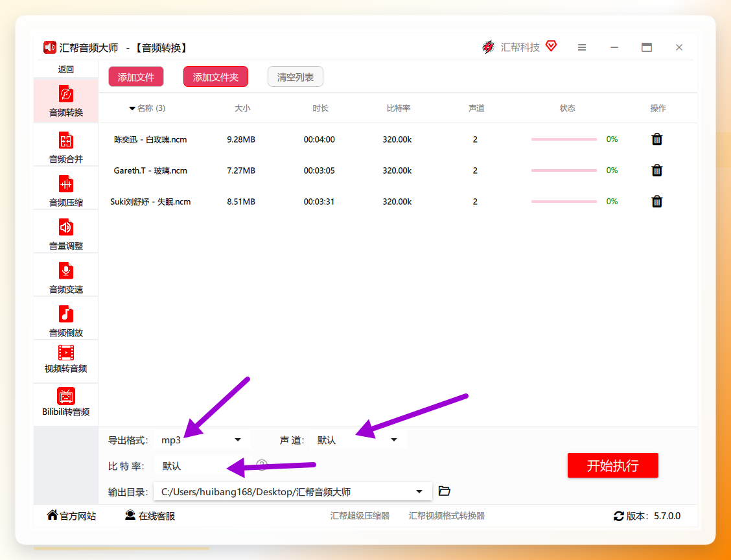This screenshot has height=560, width=731.
Task: Open the 音频变速 sidebar tool
Action: [65, 277]
